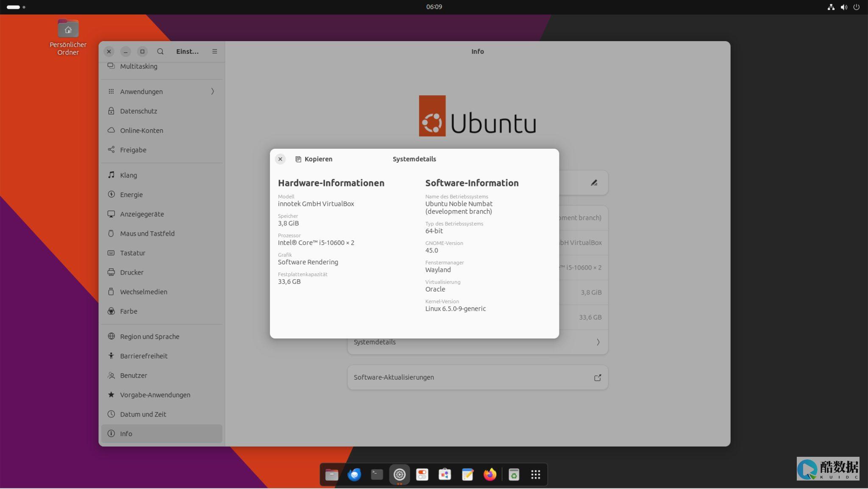This screenshot has height=489, width=868.
Task: Minimize the Einstellungen window
Action: click(125, 51)
